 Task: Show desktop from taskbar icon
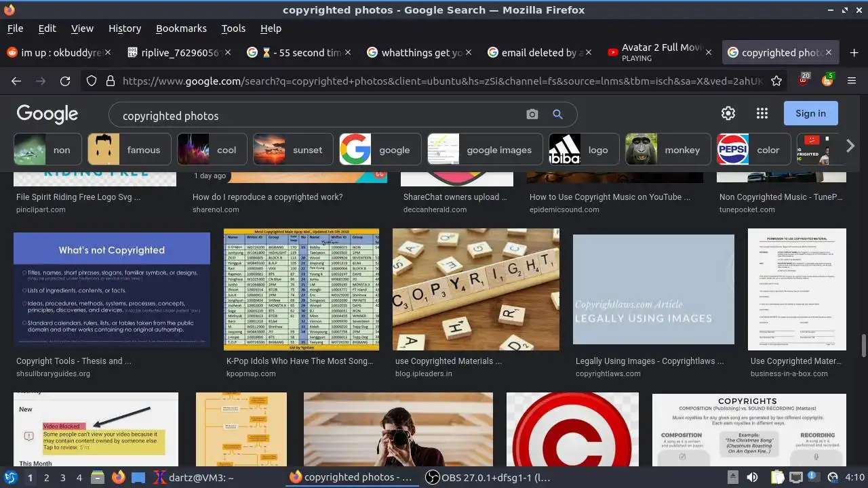138,477
